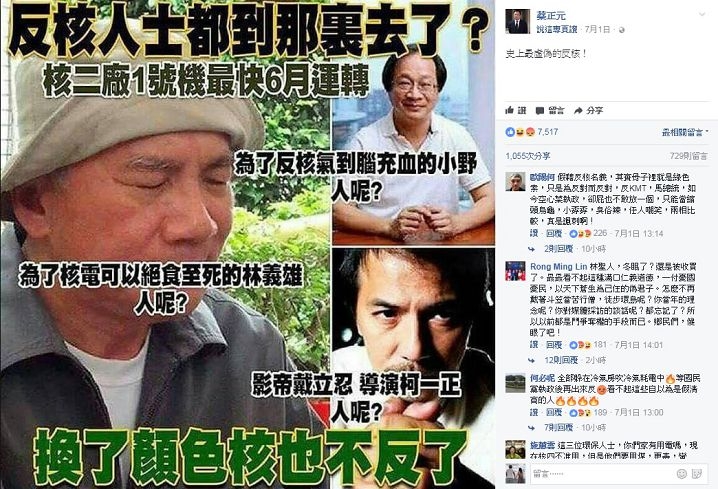The image size is (718, 489).
Task: Expand the 7則回覆 replies thread
Action: click(558, 427)
